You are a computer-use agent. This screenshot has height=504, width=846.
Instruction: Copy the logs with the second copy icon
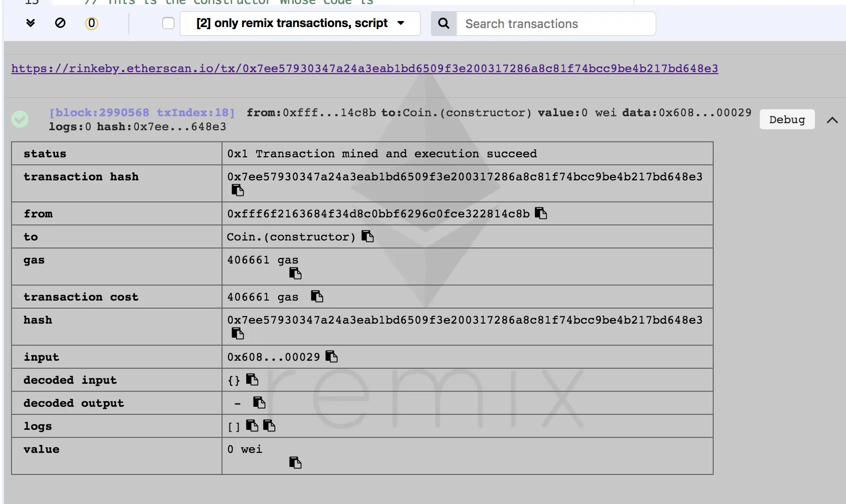[x=269, y=426]
